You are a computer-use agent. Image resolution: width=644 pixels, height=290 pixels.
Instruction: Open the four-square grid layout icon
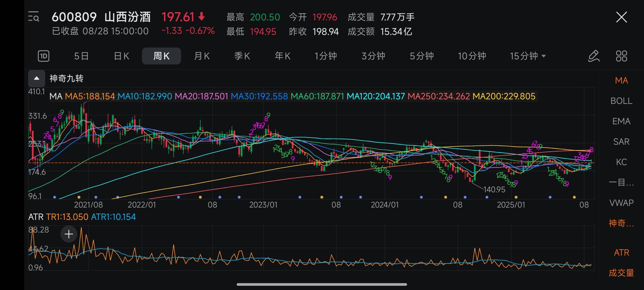coord(621,56)
